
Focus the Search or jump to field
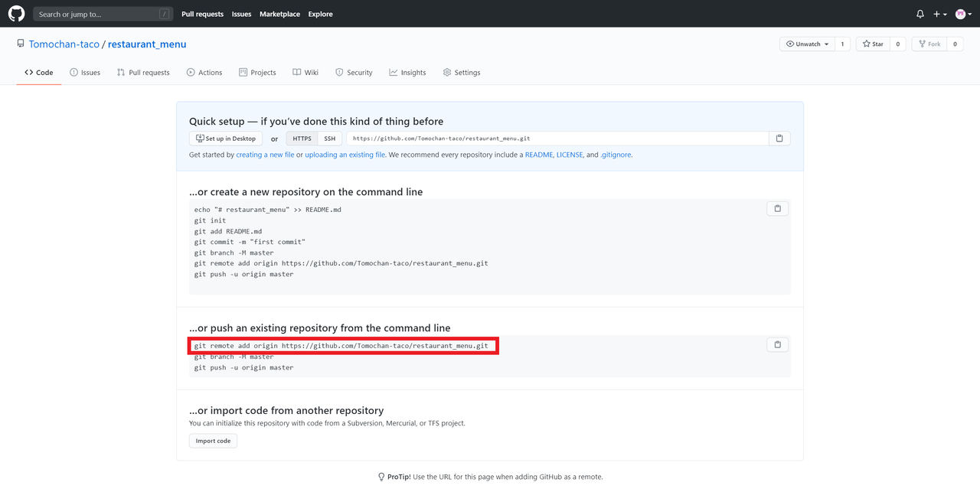coord(103,14)
